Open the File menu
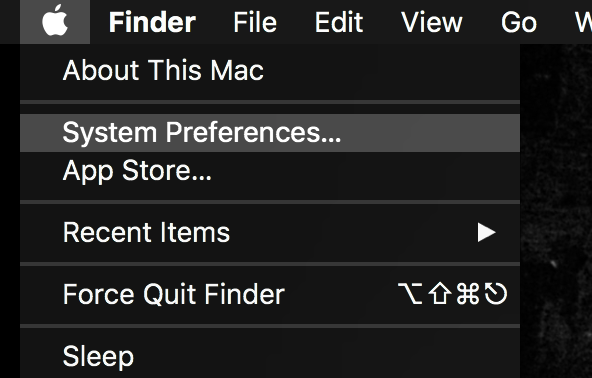Image resolution: width=592 pixels, height=378 pixels. coord(255,22)
